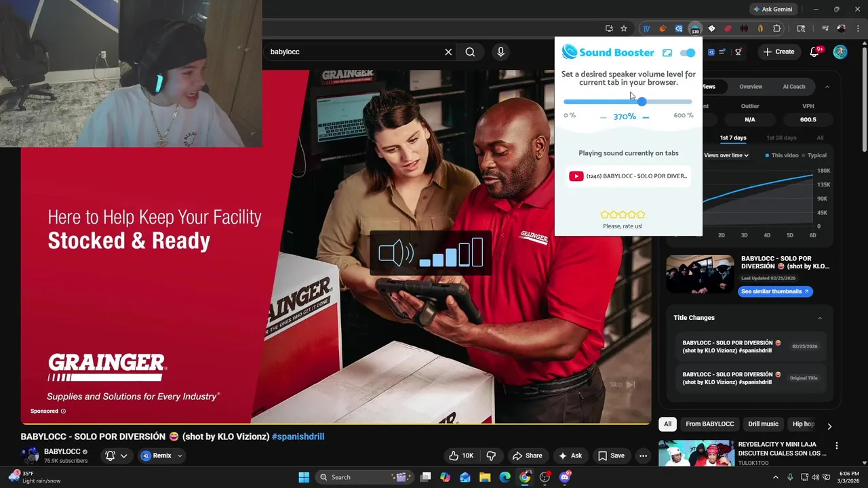This screenshot has height=488, width=868.
Task: Open subscription notification bell dropdown
Action: pyautogui.click(x=116, y=455)
